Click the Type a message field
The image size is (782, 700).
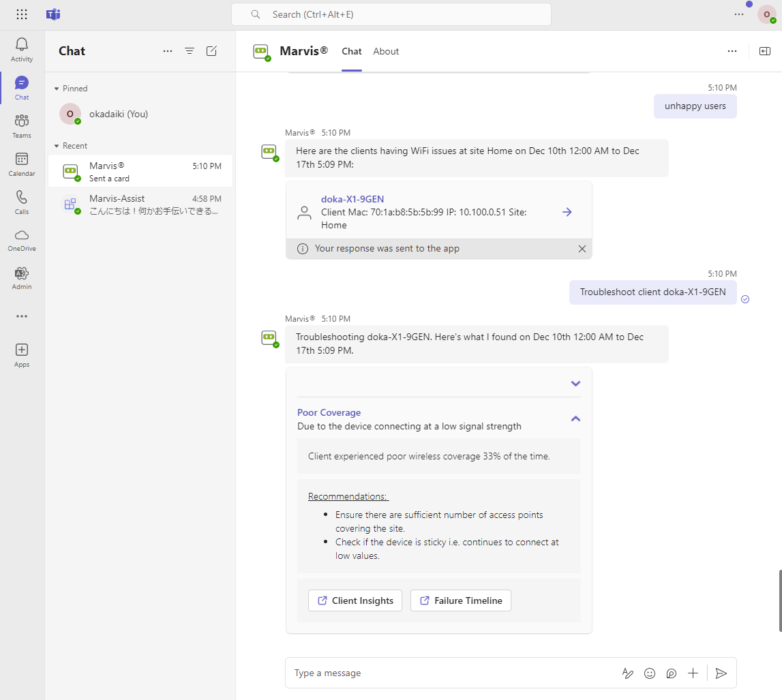point(450,673)
